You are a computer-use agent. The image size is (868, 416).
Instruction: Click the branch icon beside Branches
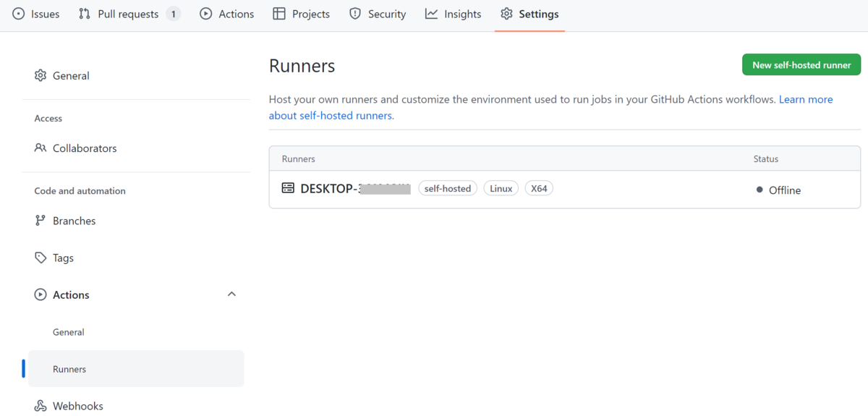click(41, 221)
